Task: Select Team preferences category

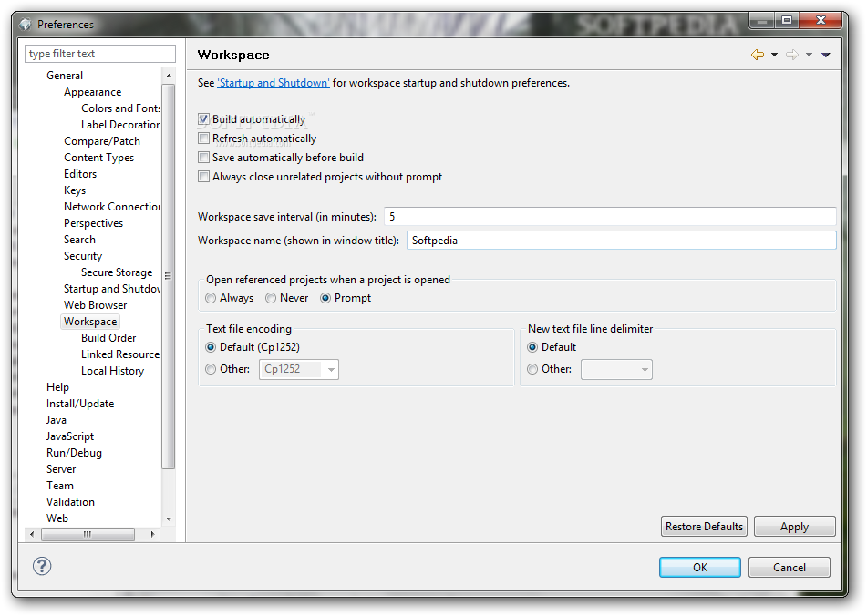Action: click(x=60, y=487)
